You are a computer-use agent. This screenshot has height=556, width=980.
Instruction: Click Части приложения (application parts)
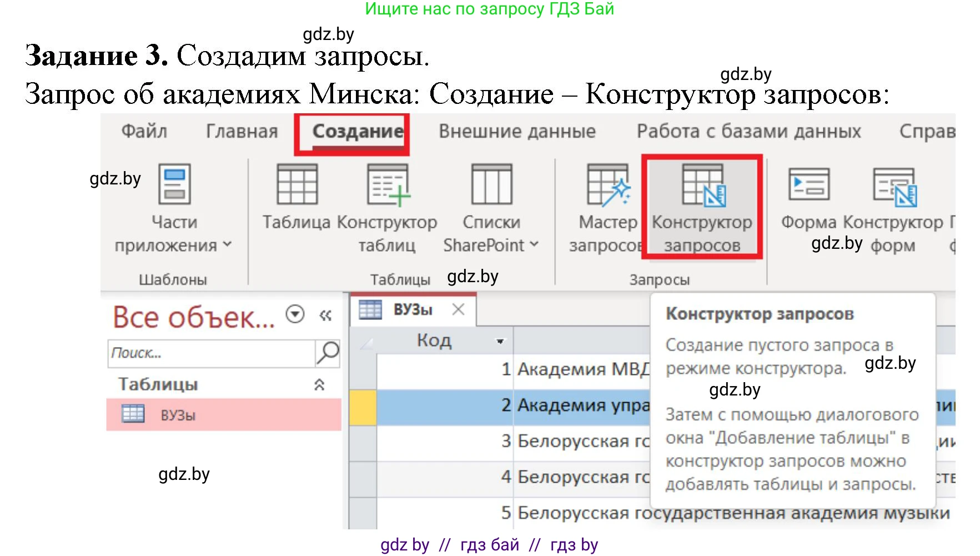coord(175,206)
